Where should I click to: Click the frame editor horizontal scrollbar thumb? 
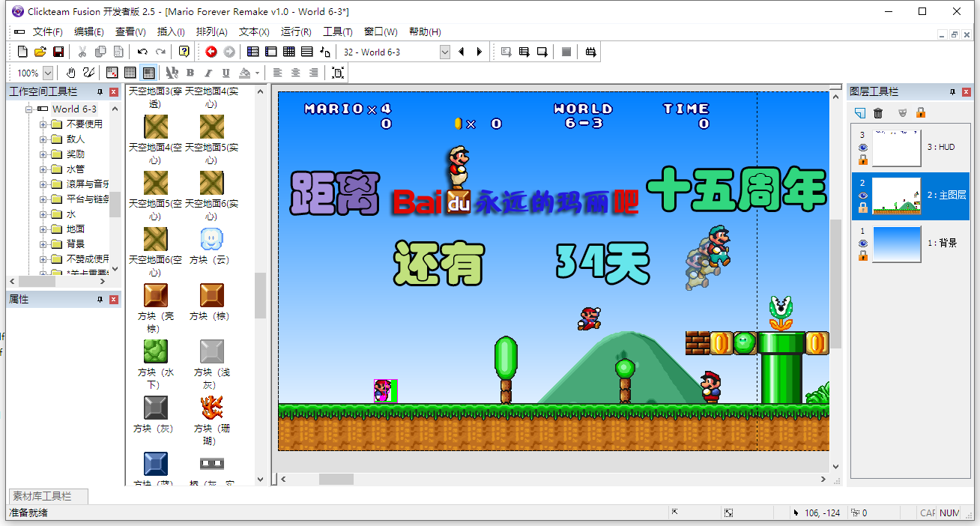[x=336, y=479]
